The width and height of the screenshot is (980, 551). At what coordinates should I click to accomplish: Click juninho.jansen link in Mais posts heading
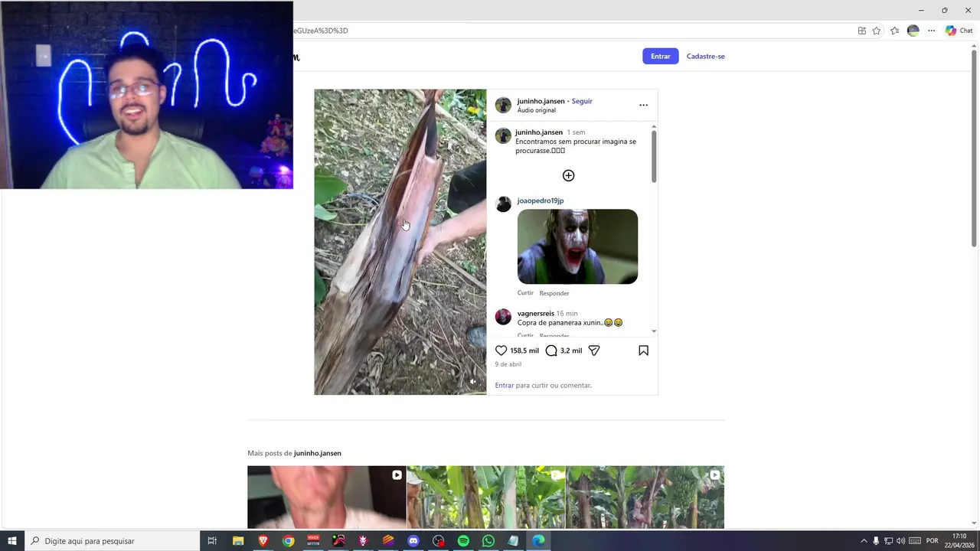pyautogui.click(x=317, y=453)
